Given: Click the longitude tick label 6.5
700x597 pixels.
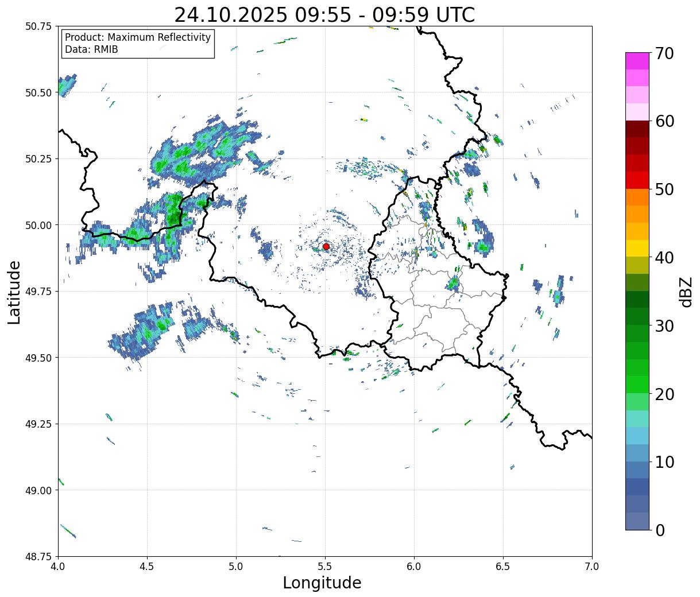Looking at the screenshot, I should [503, 566].
